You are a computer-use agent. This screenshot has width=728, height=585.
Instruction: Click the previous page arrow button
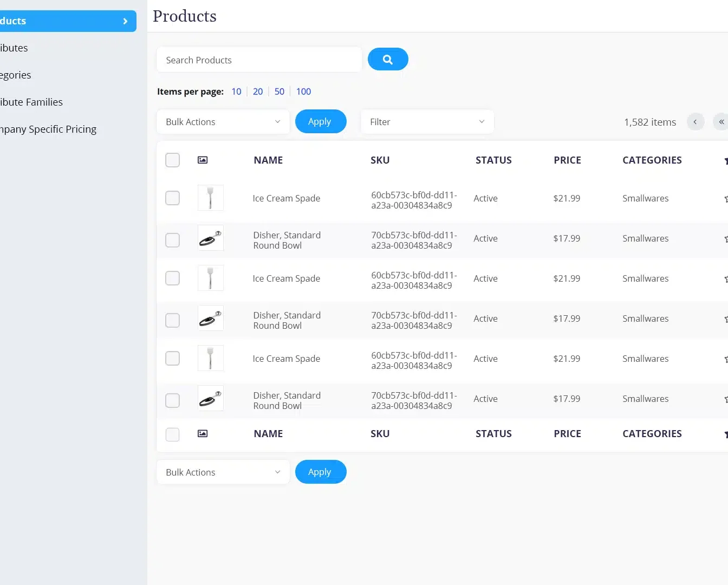click(x=695, y=122)
